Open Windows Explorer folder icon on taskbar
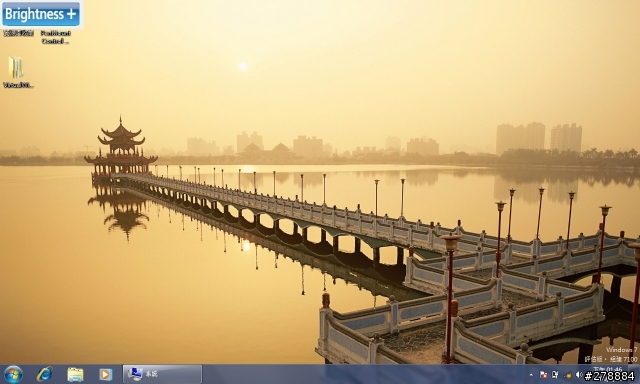The height and width of the screenshot is (384, 640). tap(75, 374)
